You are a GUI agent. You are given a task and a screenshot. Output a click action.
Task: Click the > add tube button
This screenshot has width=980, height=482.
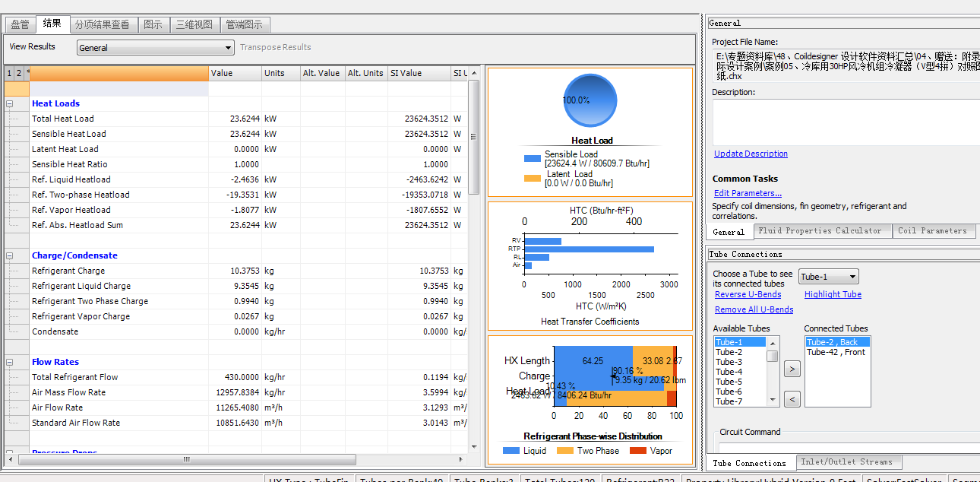pyautogui.click(x=792, y=369)
